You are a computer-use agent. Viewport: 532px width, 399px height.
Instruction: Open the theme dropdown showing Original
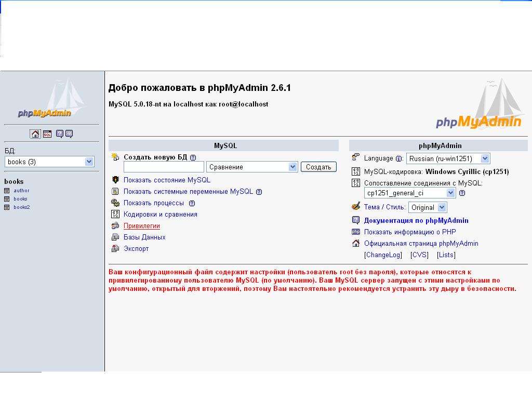[x=428, y=207]
